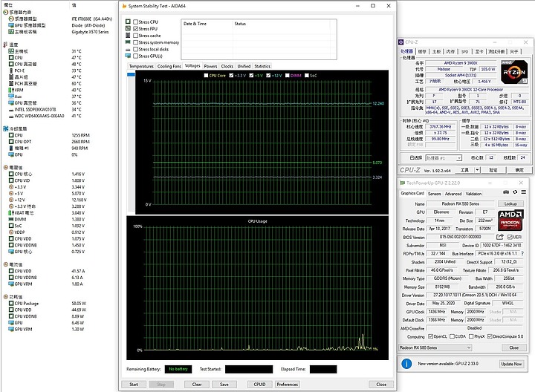The image size is (535, 392).
Task: Enable the Stress GPU(s) checkbox
Action: click(x=135, y=56)
